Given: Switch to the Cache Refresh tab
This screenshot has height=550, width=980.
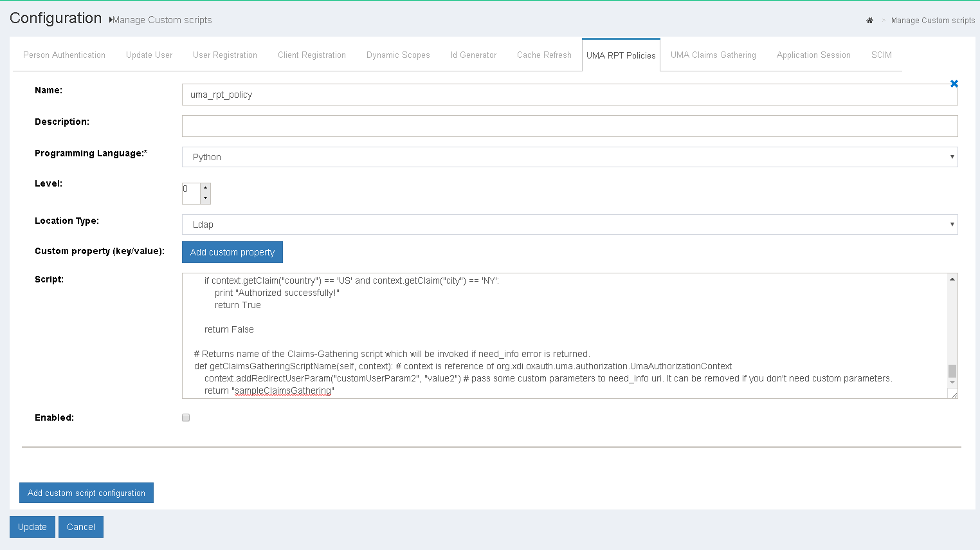Looking at the screenshot, I should pyautogui.click(x=543, y=55).
